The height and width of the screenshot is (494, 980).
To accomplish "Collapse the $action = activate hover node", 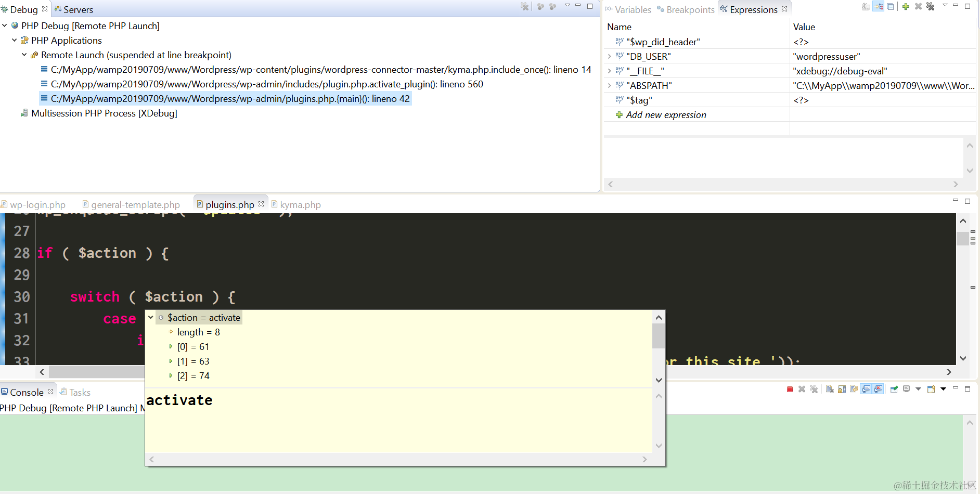I will coord(151,317).
